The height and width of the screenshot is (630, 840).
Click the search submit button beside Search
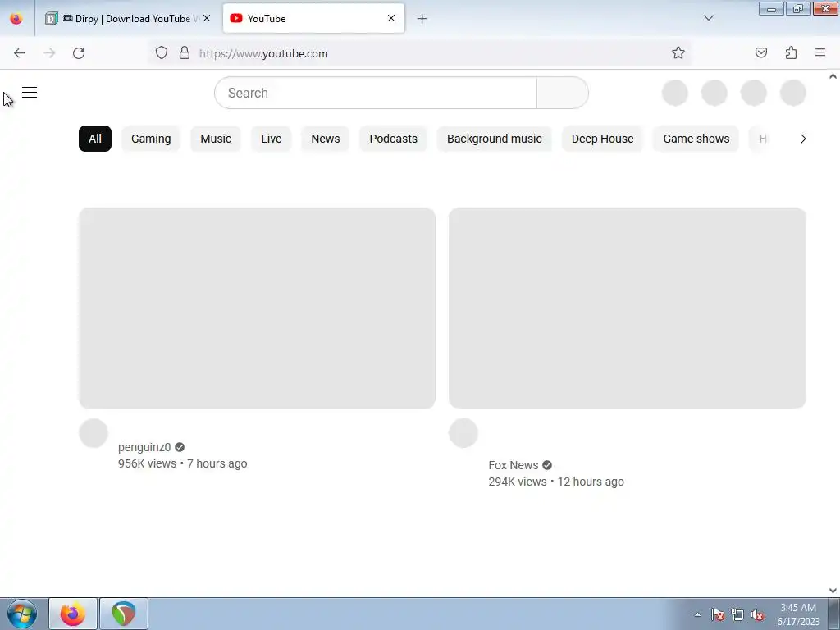click(x=563, y=93)
